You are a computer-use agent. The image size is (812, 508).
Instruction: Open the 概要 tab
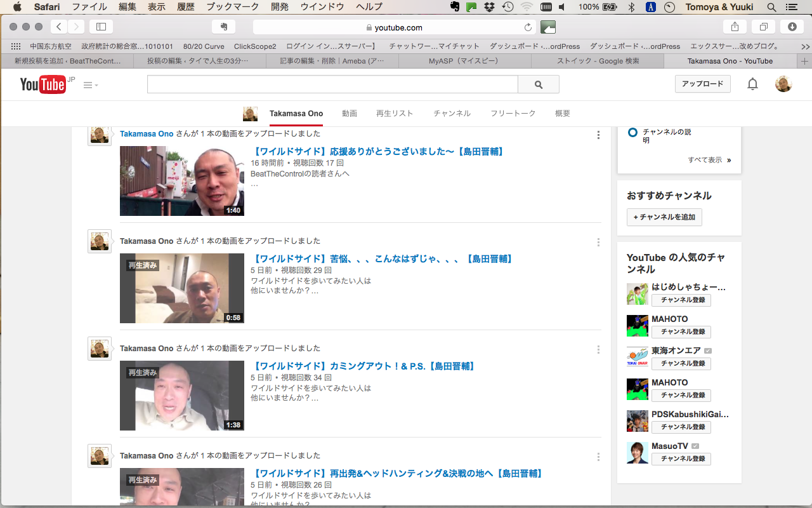point(563,113)
